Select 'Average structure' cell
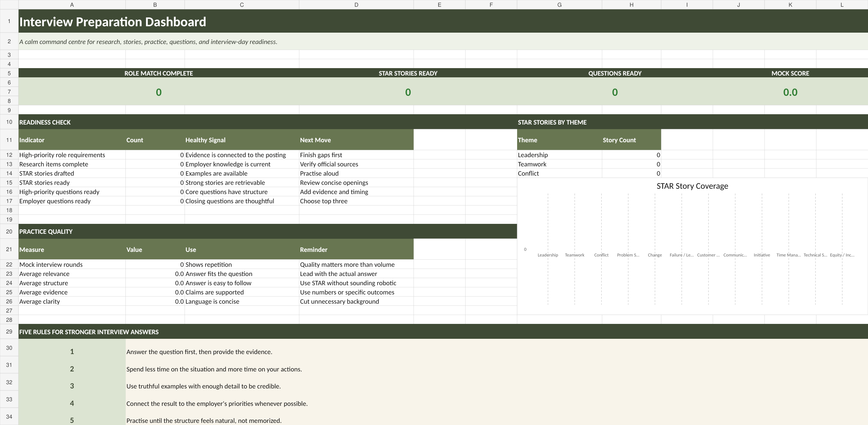This screenshot has width=868, height=425. click(72, 283)
